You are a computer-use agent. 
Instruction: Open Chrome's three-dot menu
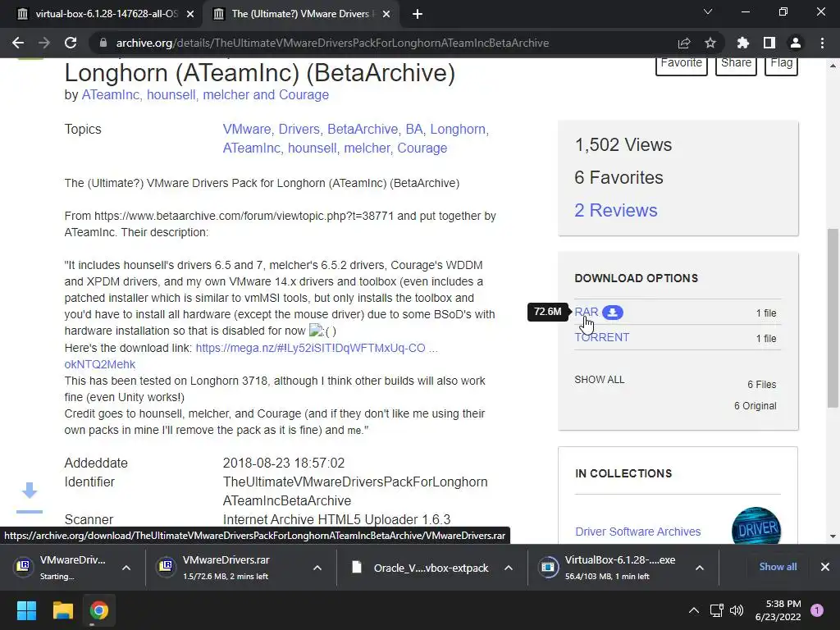click(822, 43)
